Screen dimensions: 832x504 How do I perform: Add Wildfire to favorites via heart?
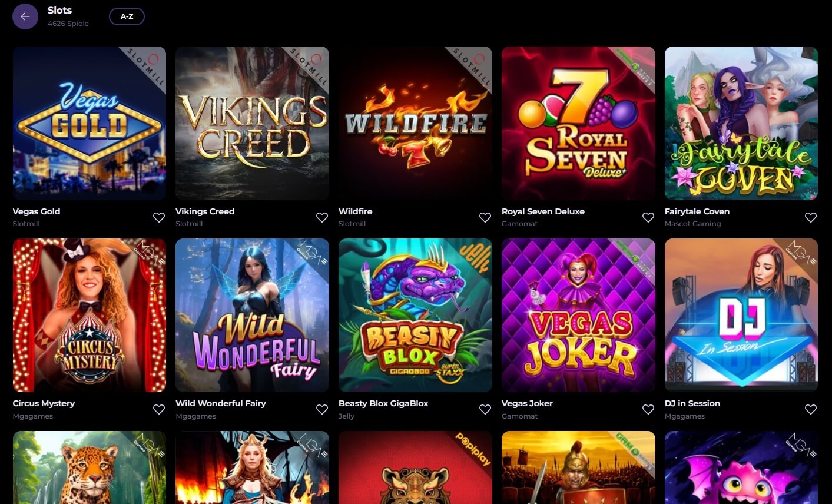(x=485, y=217)
